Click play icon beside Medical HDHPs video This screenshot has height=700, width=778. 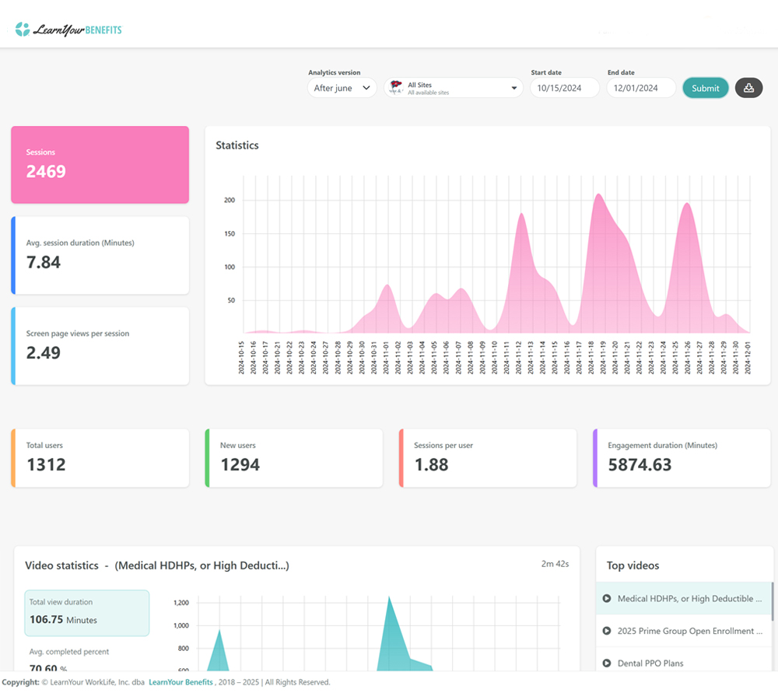[x=607, y=599]
